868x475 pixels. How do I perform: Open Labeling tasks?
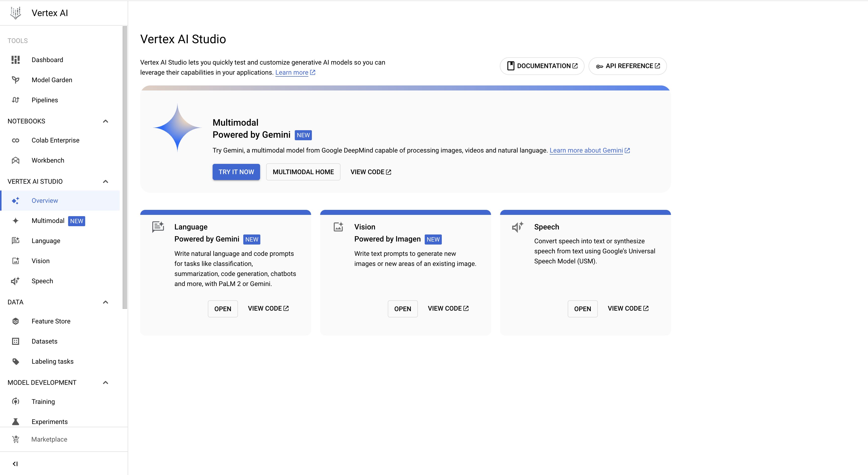tap(60, 361)
